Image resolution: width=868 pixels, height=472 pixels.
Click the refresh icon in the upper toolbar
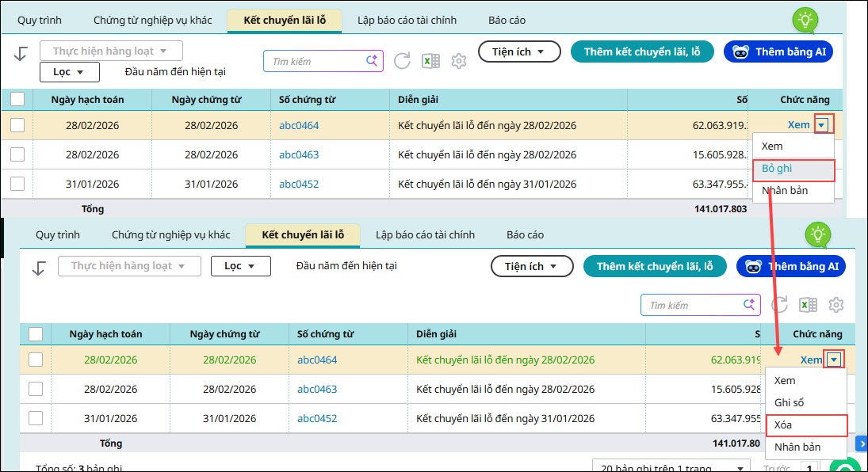click(x=402, y=61)
